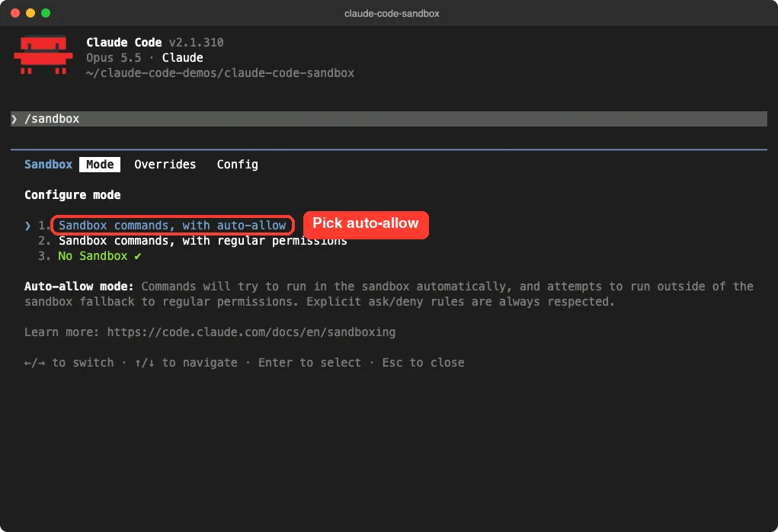Click the green checkmark beside No Sandbox
Image resolution: width=778 pixels, height=532 pixels.
(x=137, y=256)
